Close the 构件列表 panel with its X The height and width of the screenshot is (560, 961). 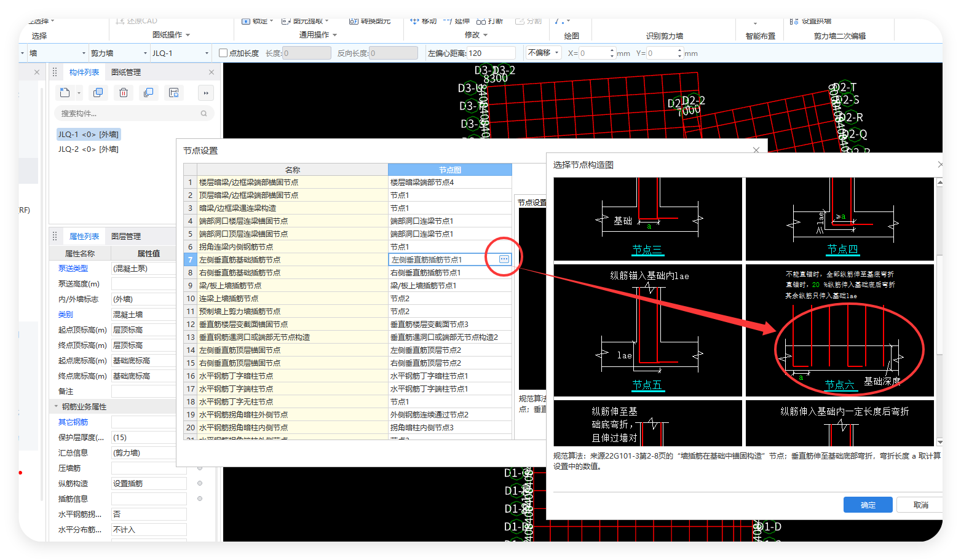[x=212, y=72]
